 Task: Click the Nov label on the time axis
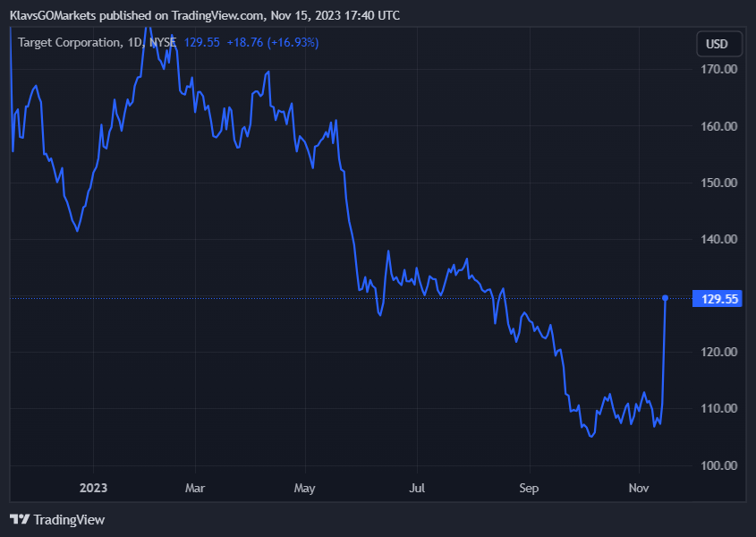pyautogui.click(x=639, y=488)
